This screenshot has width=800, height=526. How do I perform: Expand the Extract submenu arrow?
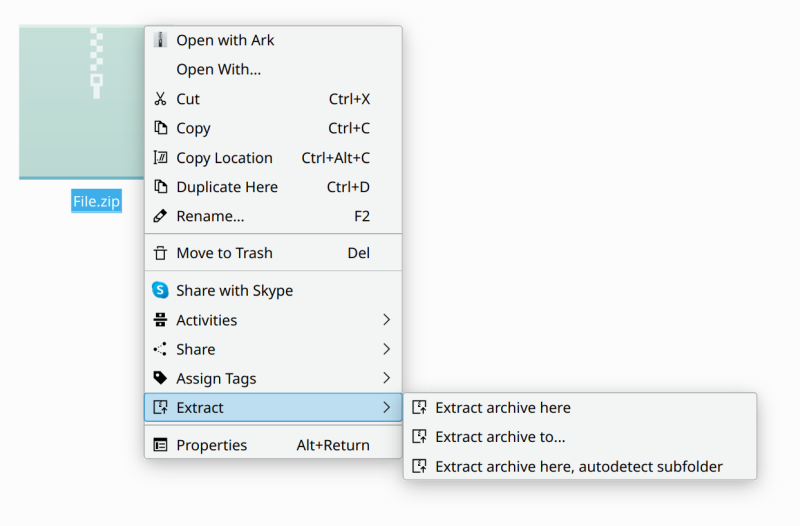(x=386, y=407)
